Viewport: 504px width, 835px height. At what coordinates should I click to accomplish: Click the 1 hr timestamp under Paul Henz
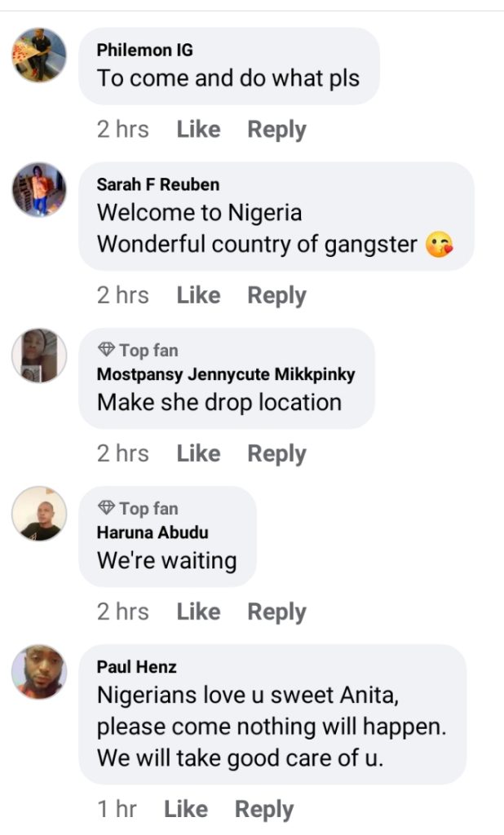tap(117, 809)
